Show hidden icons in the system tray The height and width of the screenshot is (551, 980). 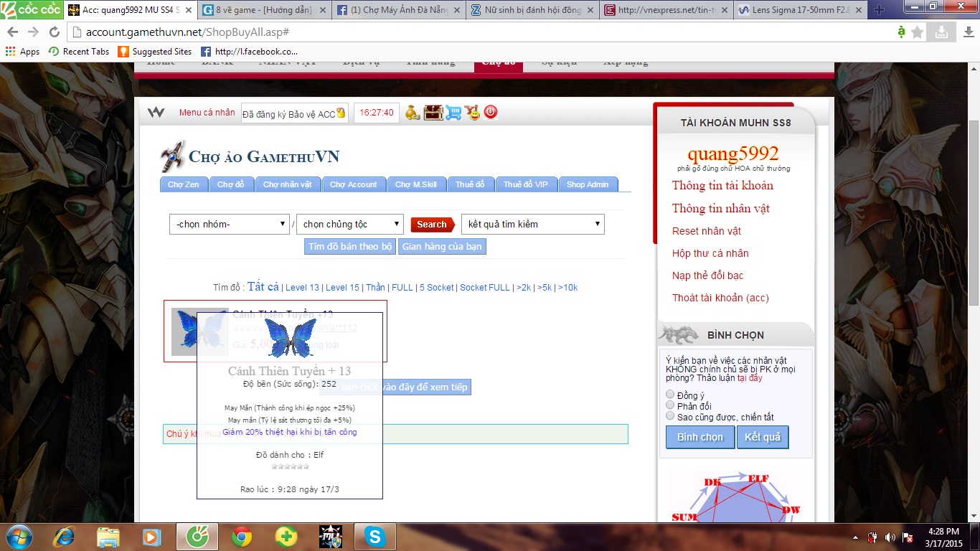click(855, 537)
